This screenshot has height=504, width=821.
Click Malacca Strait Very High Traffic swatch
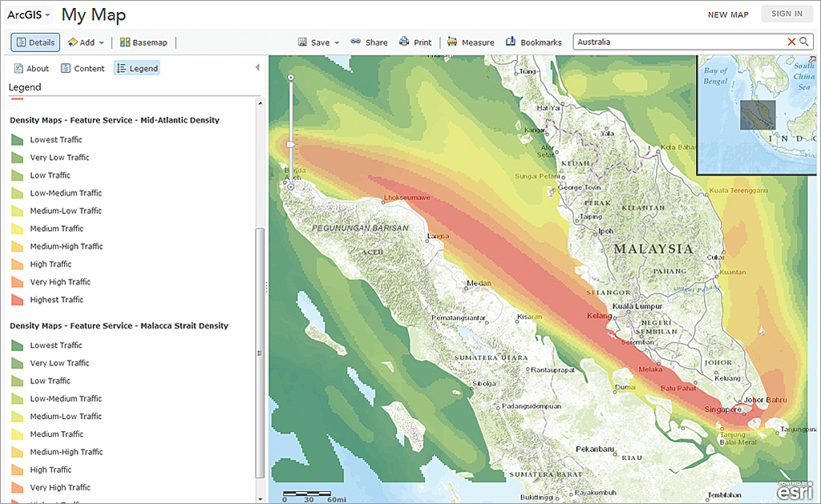[x=18, y=488]
